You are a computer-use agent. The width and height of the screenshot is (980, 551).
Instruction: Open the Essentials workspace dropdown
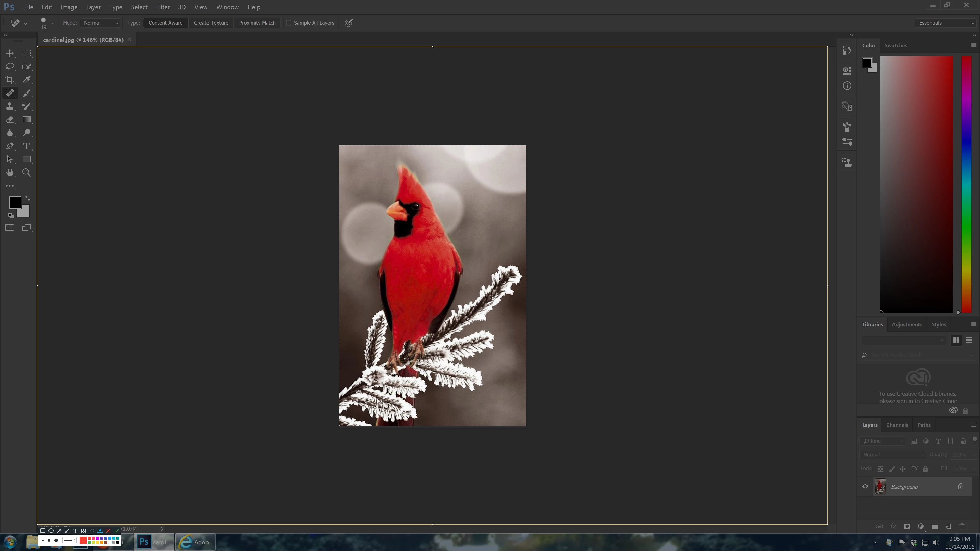(x=946, y=23)
